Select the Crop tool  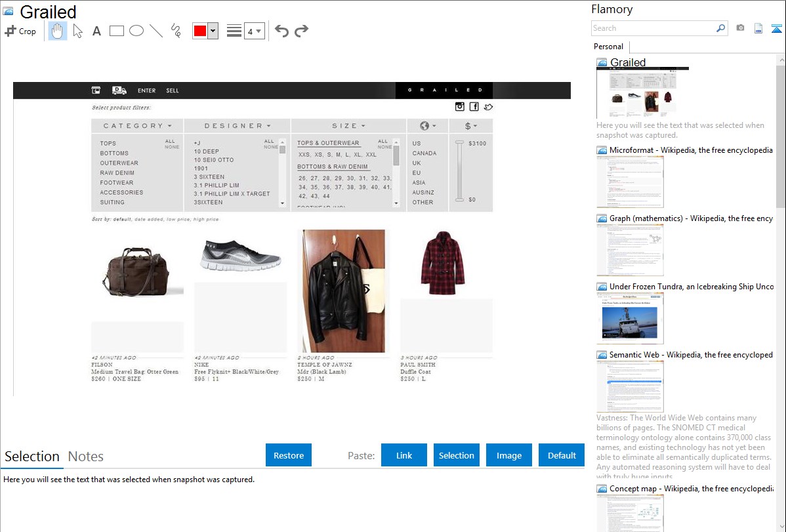coord(20,31)
